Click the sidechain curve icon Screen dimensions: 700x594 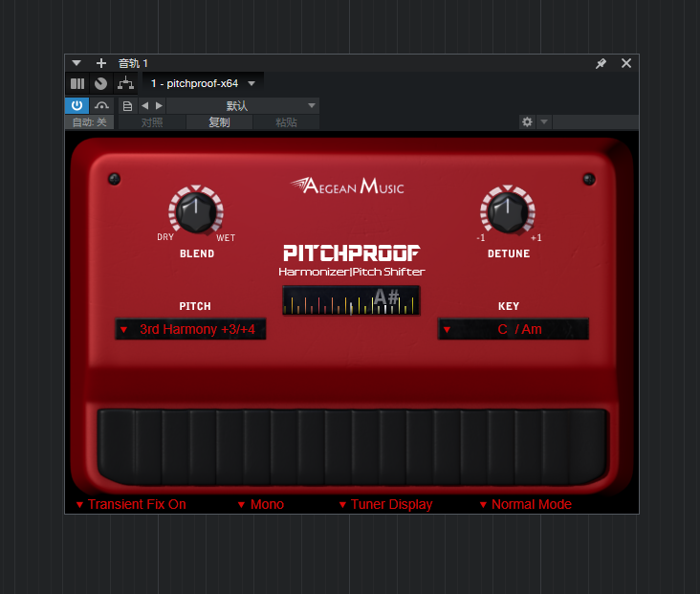[101, 106]
